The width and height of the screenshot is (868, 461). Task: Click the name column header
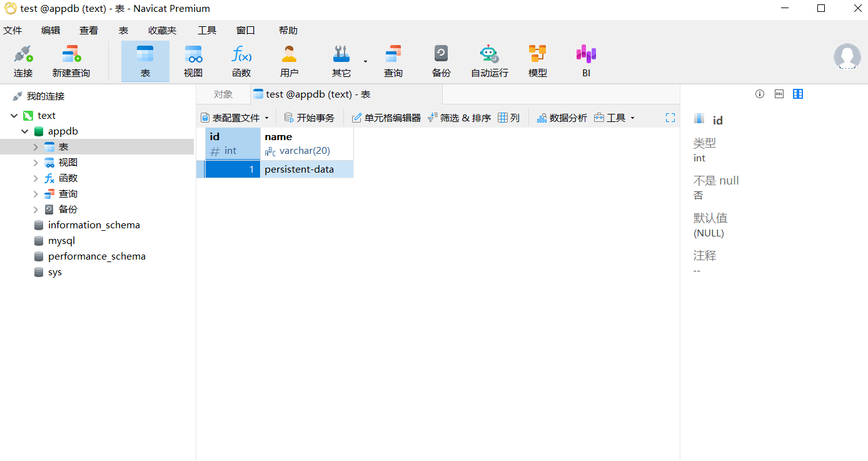coord(307,144)
